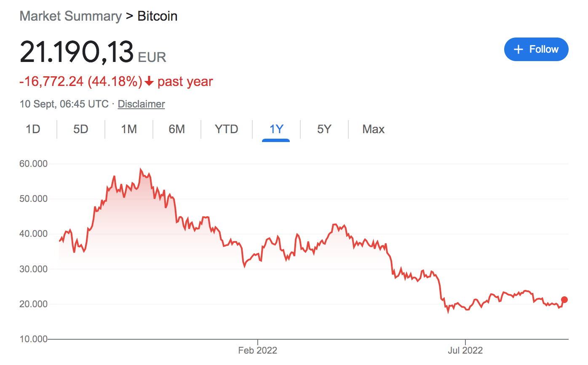Image resolution: width=588 pixels, height=365 pixels.
Task: Click the EUR currency label
Action: (152, 57)
